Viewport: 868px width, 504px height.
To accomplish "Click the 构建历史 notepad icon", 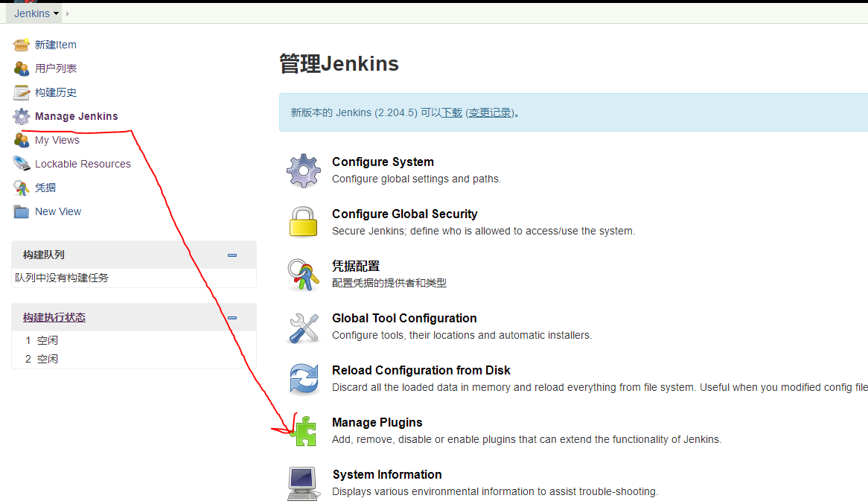I will point(21,92).
